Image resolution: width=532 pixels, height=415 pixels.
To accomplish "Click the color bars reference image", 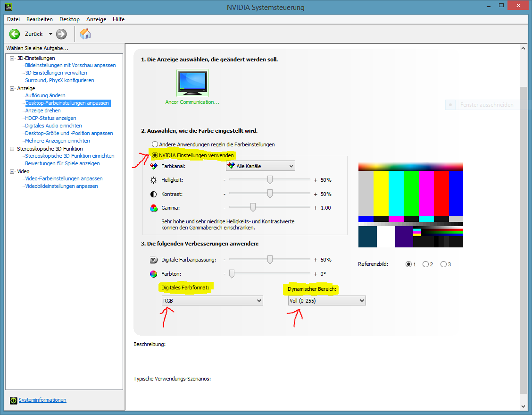I will click(x=410, y=205).
